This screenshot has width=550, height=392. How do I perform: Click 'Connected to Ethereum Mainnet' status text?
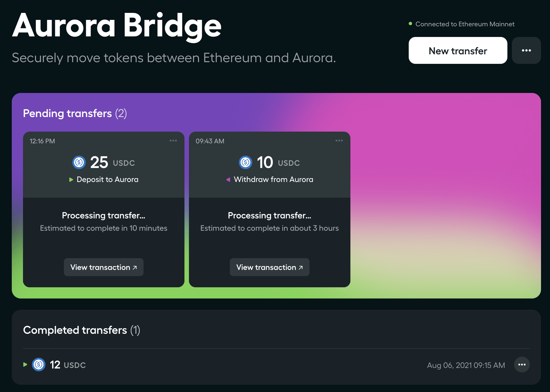pyautogui.click(x=465, y=24)
